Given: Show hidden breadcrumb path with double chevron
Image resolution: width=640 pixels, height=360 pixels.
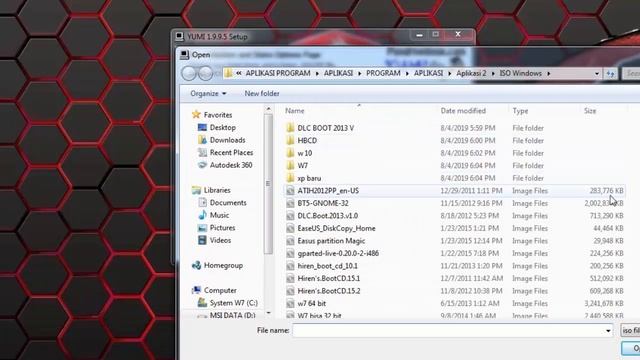Looking at the screenshot, I should click(239, 73).
